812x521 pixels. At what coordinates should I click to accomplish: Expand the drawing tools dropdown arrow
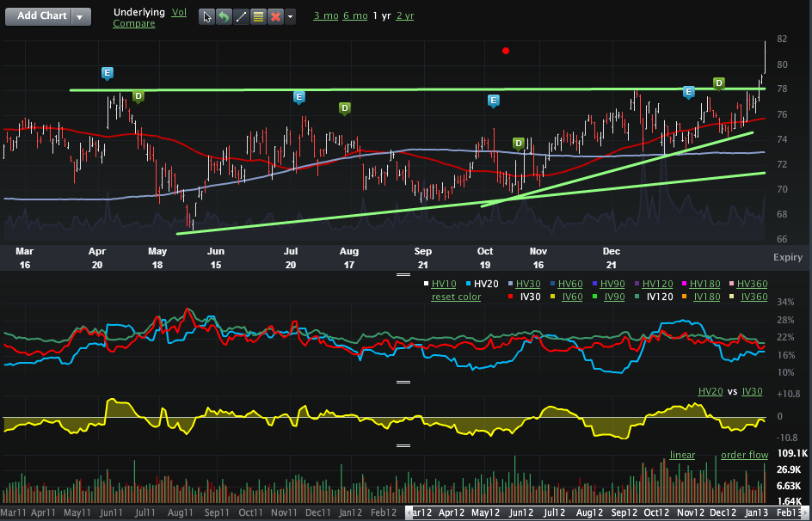pos(291,17)
